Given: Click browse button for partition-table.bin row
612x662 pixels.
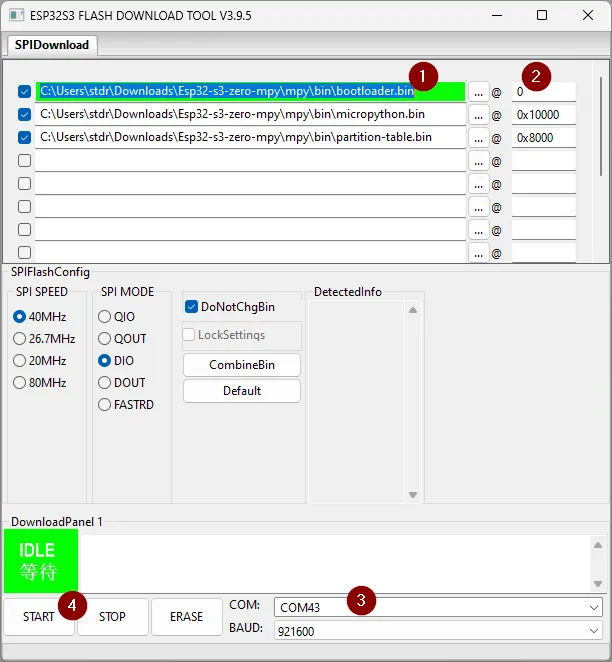Looking at the screenshot, I should tap(479, 138).
